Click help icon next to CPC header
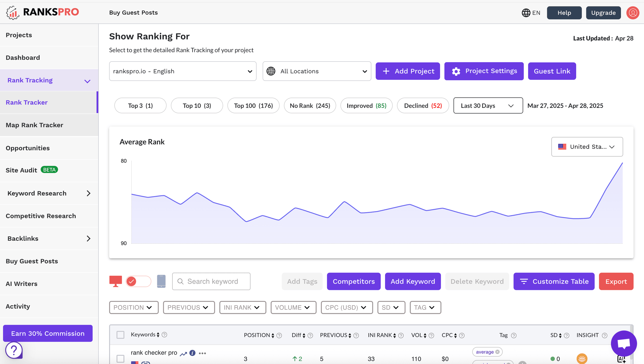This screenshot has width=644, height=364. tap(462, 335)
